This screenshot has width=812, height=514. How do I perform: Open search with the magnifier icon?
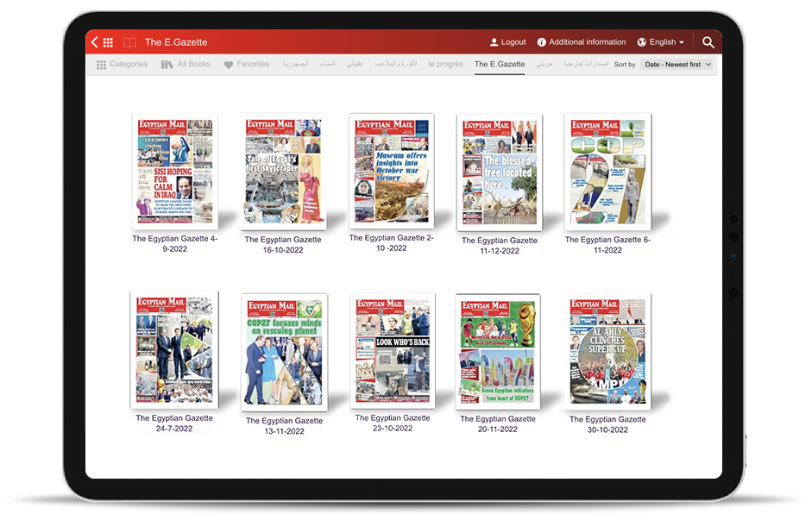[708, 42]
